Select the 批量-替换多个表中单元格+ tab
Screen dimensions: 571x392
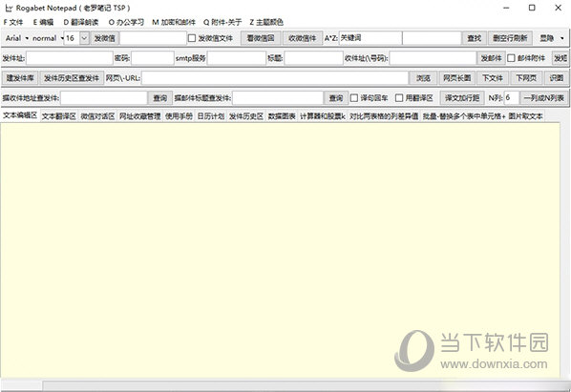click(x=464, y=116)
